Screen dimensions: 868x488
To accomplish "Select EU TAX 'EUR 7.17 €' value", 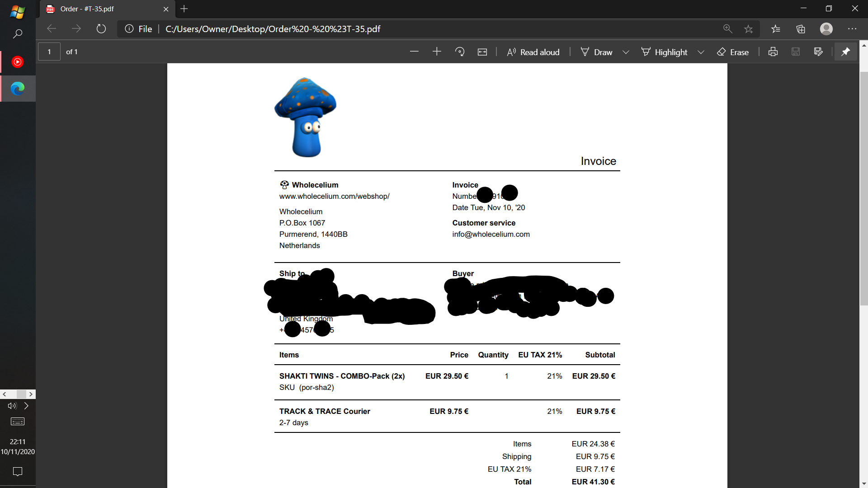I will [x=595, y=469].
